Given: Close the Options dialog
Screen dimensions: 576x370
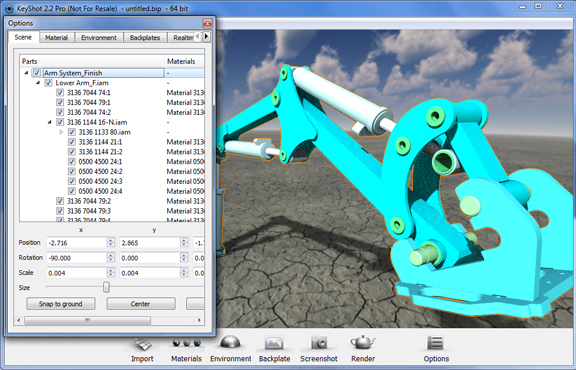Looking at the screenshot, I should (207, 24).
